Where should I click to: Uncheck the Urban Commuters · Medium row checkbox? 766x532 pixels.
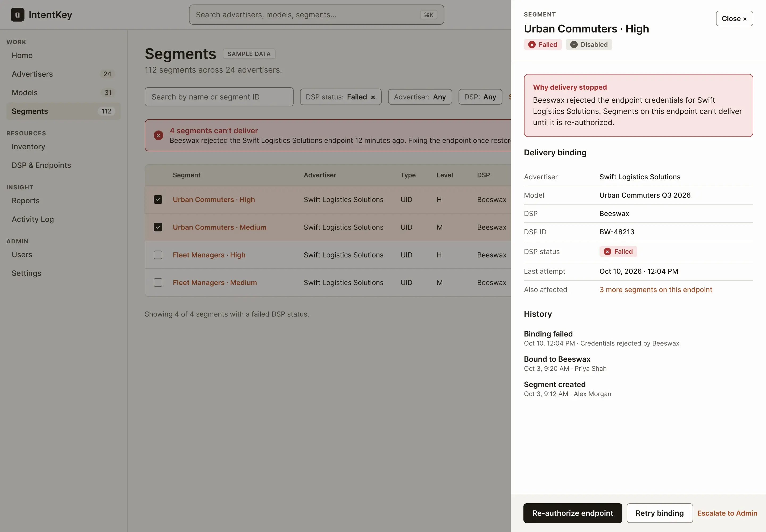[158, 227]
